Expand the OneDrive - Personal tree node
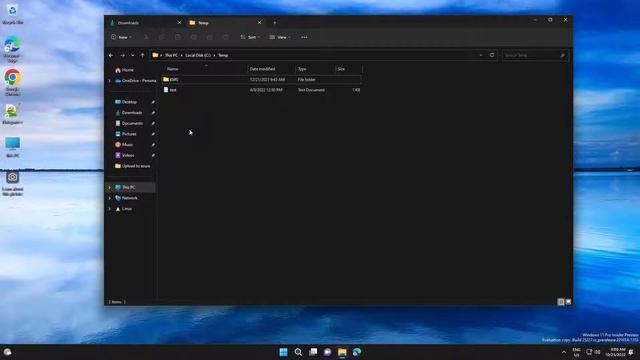The height and width of the screenshot is (360, 640). pos(109,81)
